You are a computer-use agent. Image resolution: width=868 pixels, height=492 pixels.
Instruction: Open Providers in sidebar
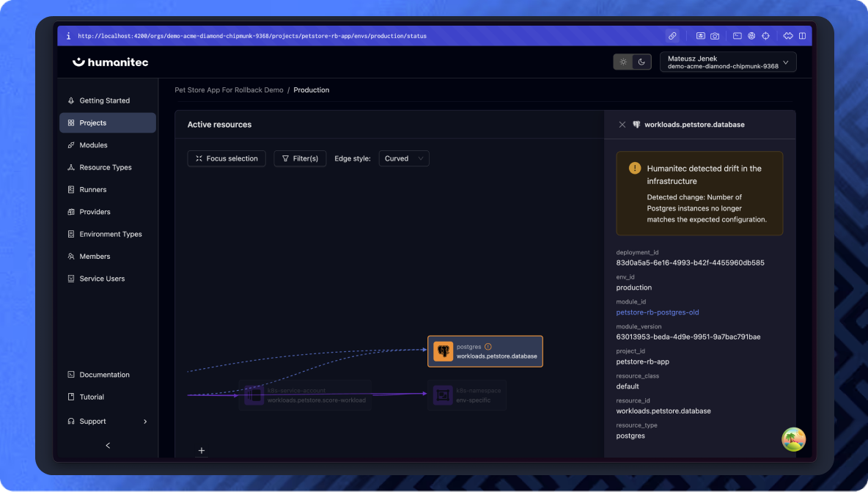107,212
